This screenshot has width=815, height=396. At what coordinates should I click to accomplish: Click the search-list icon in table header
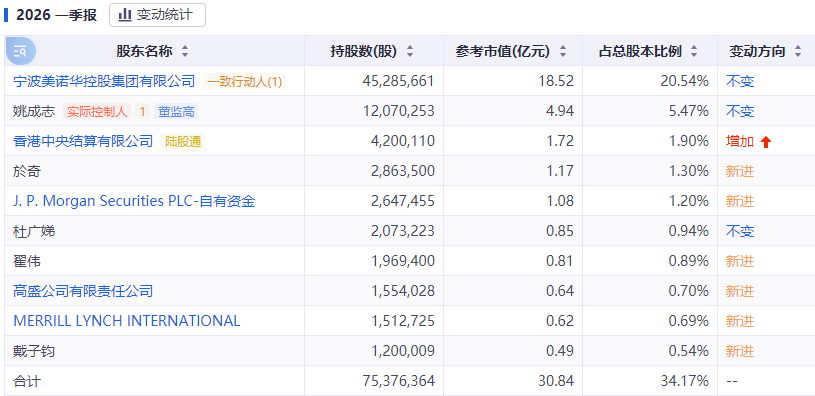[x=20, y=51]
